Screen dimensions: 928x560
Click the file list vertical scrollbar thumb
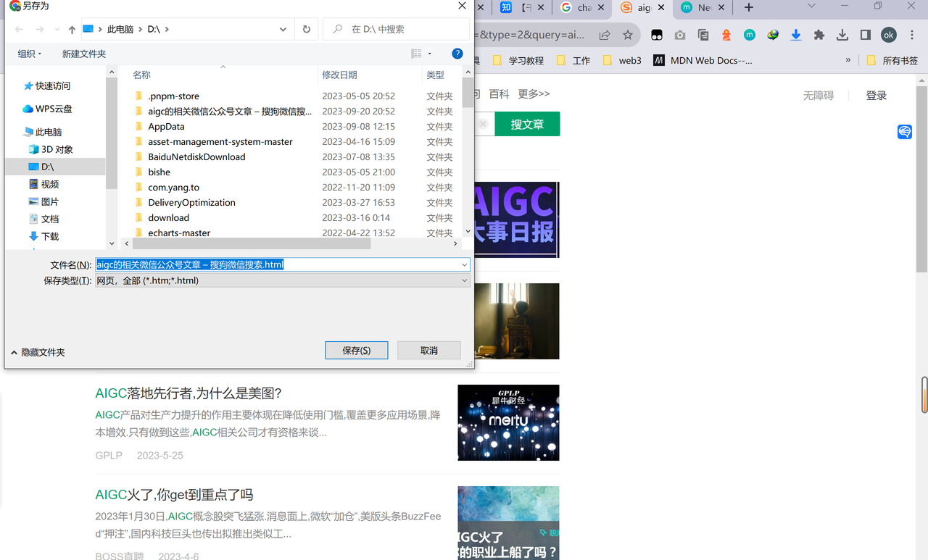[468, 93]
